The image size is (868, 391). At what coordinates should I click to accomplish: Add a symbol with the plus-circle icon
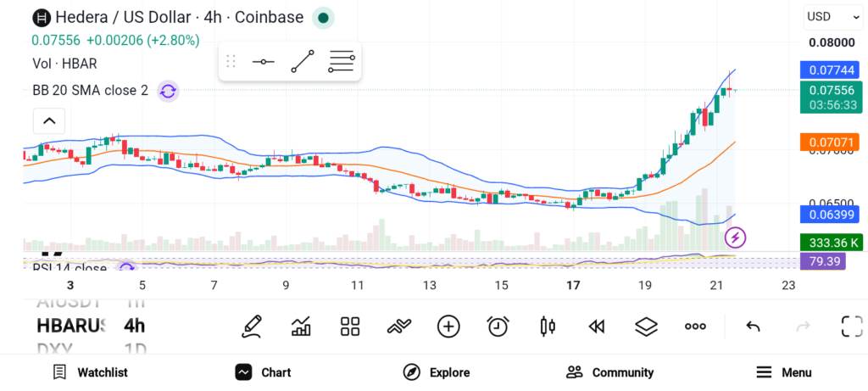tap(448, 327)
